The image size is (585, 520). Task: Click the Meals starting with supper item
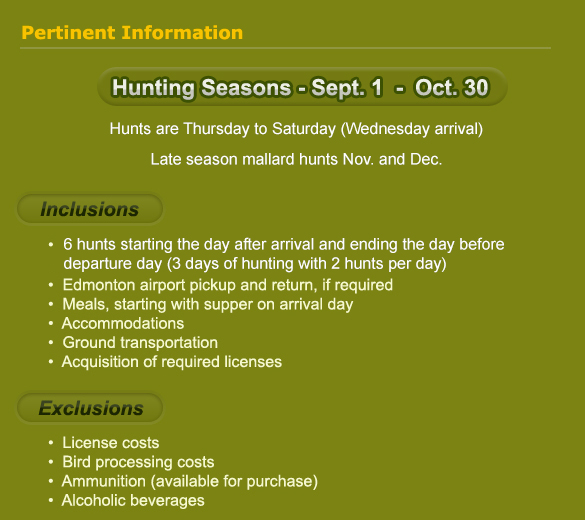pyautogui.click(x=208, y=304)
